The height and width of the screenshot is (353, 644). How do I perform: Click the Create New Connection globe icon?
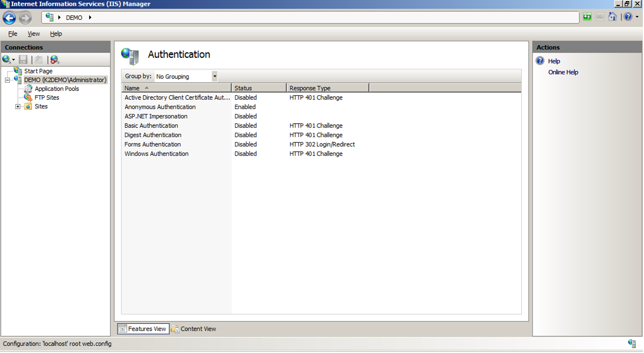point(7,59)
